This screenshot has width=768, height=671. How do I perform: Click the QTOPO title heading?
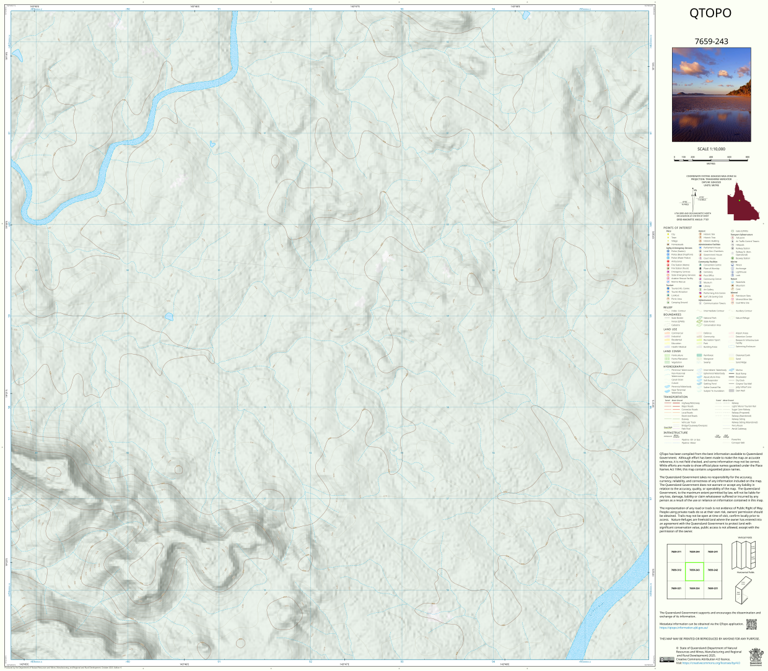tap(710, 13)
